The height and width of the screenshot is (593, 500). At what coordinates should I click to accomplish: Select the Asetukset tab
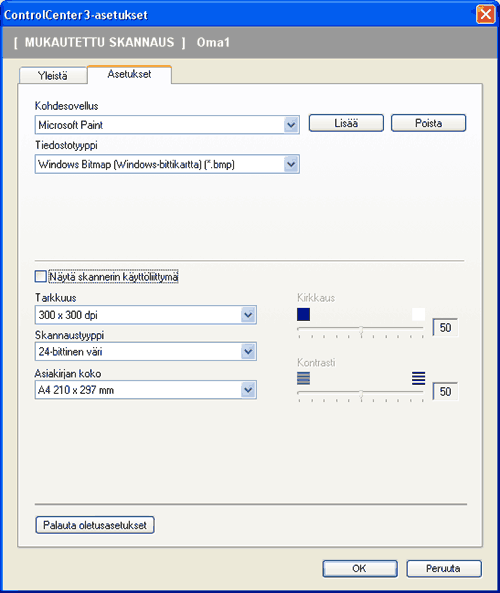129,74
